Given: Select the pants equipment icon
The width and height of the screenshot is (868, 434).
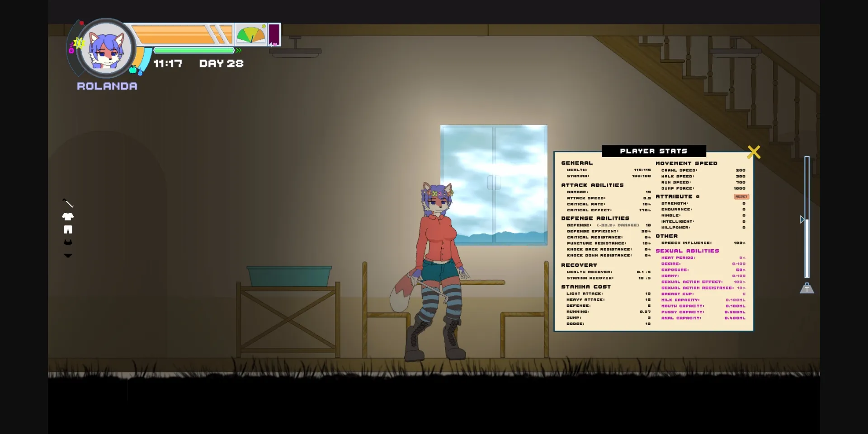Looking at the screenshot, I should [x=68, y=229].
